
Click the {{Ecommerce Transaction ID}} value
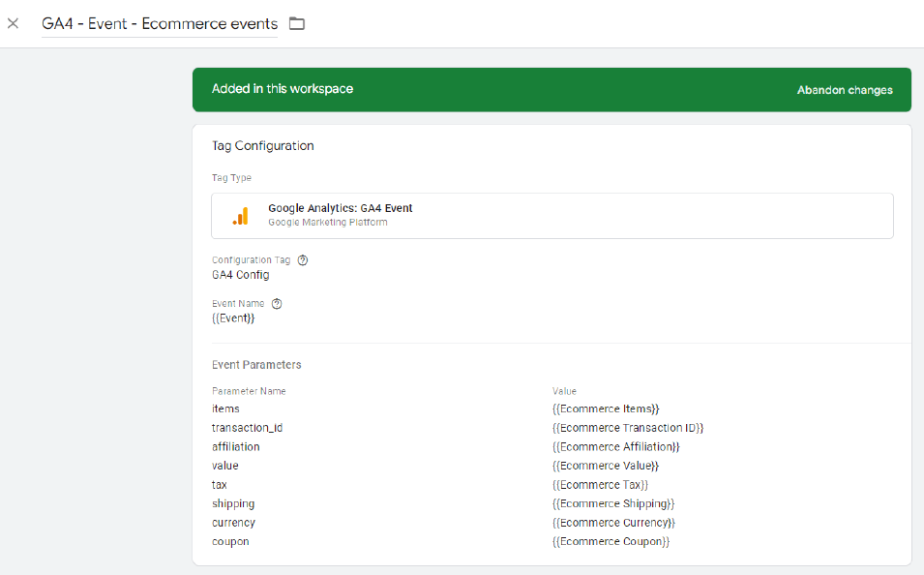628,428
